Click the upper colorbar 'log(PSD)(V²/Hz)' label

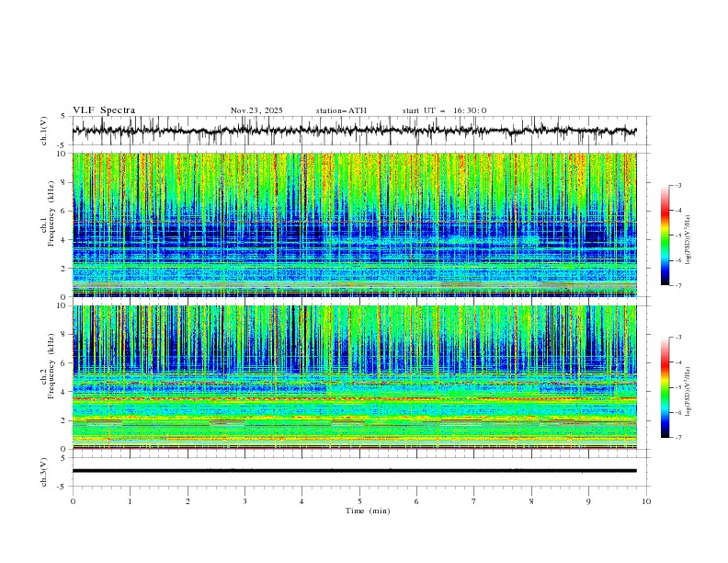click(688, 240)
